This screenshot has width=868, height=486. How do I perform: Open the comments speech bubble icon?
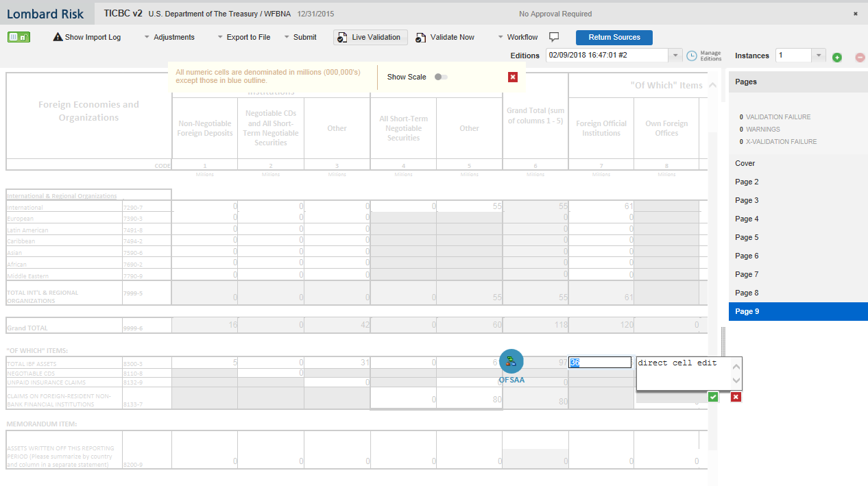555,37
